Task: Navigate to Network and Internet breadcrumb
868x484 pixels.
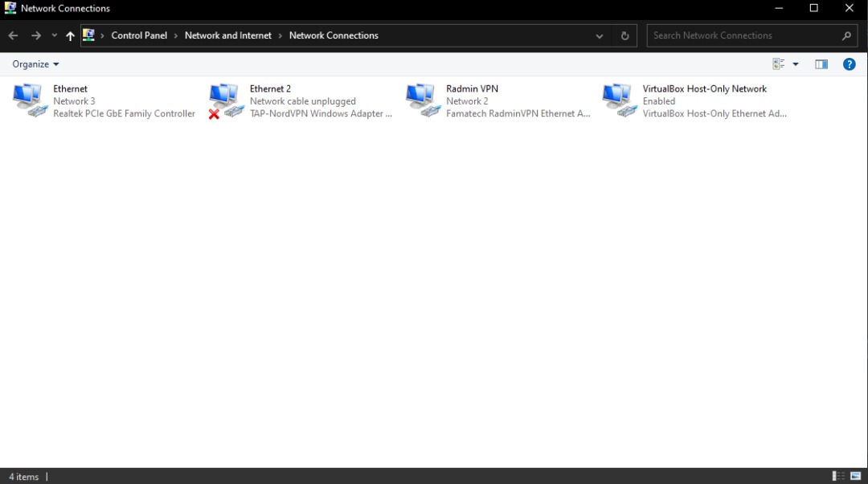Action: (x=228, y=35)
